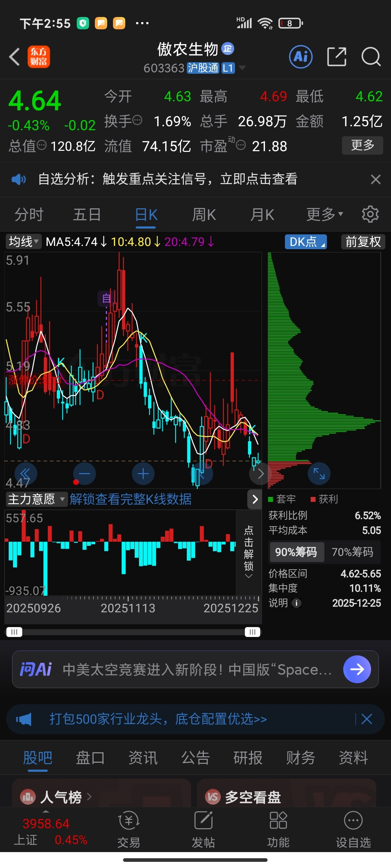Open the 资讯 tab
The image size is (391, 868).
pos(143,758)
